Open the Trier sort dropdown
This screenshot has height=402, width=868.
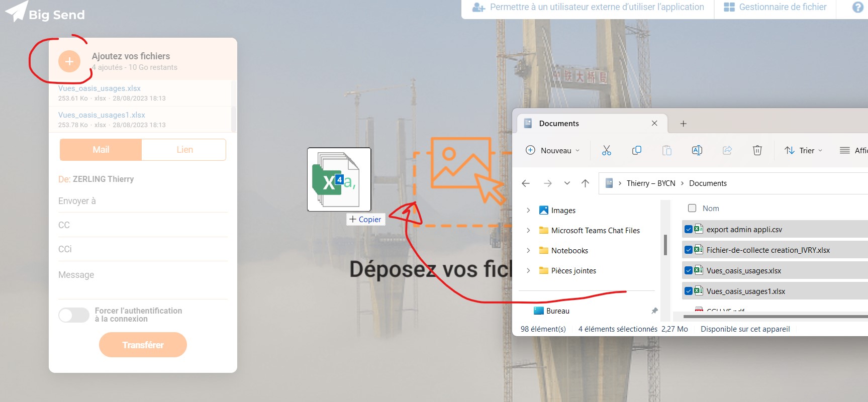point(804,150)
